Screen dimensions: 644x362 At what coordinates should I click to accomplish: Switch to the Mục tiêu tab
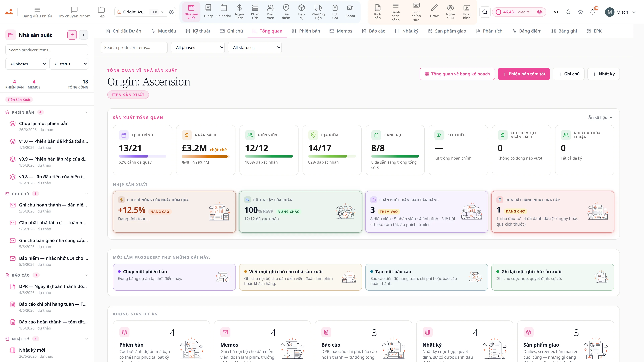click(x=164, y=31)
